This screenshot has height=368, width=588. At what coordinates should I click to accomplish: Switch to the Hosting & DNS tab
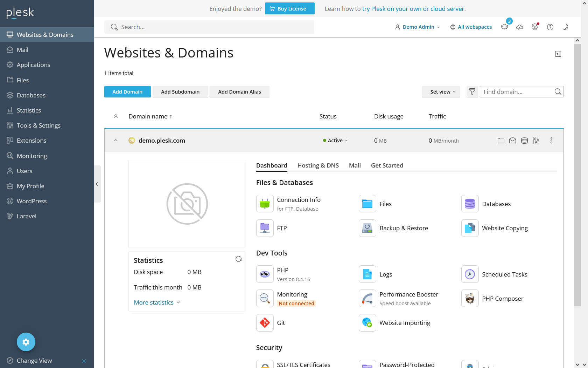click(318, 165)
